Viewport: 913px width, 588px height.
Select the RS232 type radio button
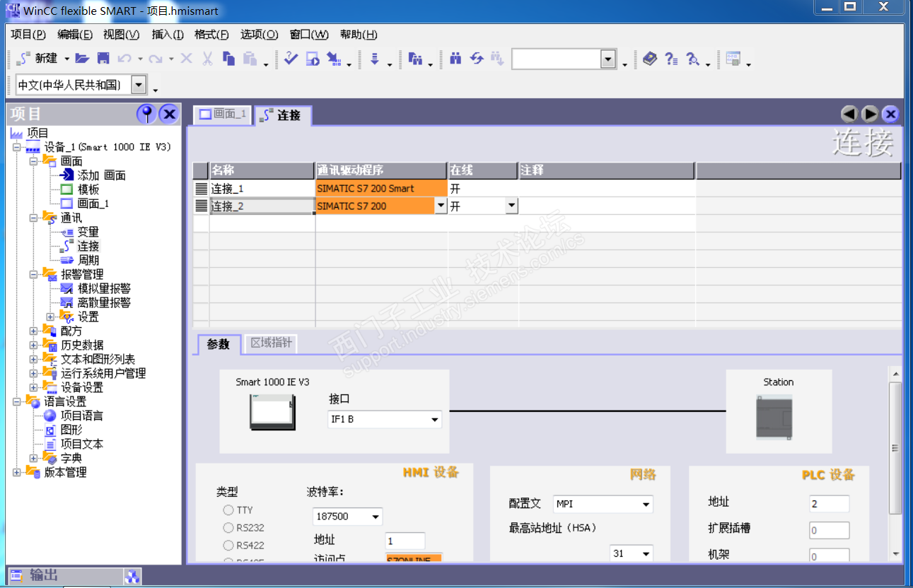pos(228,527)
